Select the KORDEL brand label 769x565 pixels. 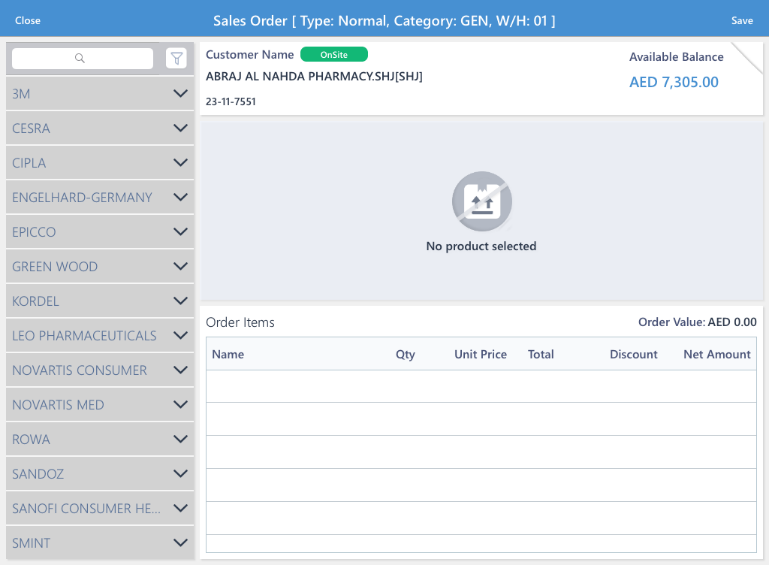point(35,301)
